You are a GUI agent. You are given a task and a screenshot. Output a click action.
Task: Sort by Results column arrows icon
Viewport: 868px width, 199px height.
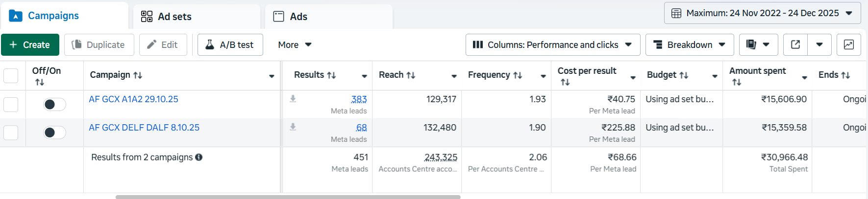point(331,75)
